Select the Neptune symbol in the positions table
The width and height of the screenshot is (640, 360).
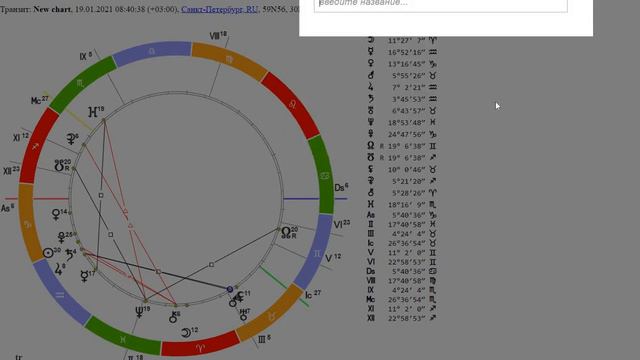tap(371, 122)
